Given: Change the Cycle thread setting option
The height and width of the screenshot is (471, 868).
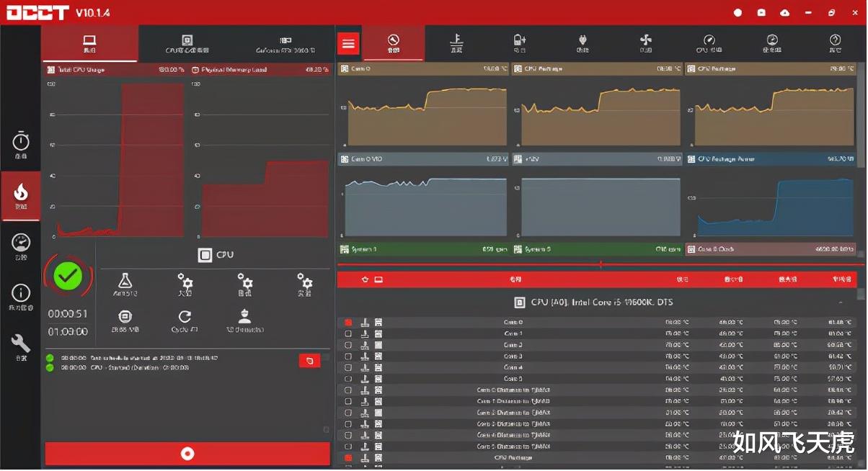Looking at the screenshot, I should (x=185, y=321).
